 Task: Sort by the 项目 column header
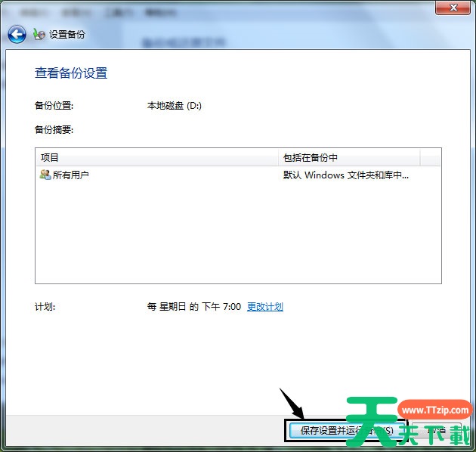tap(157, 157)
